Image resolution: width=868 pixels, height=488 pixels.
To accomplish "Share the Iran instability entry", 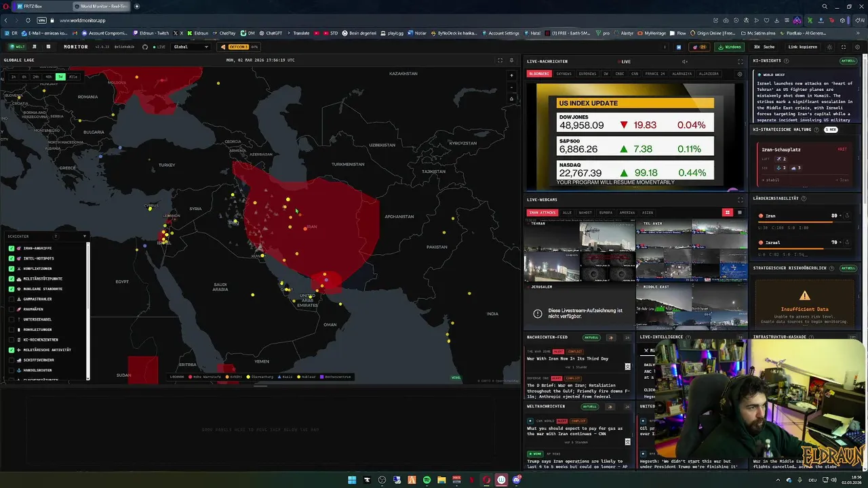I will click(847, 216).
